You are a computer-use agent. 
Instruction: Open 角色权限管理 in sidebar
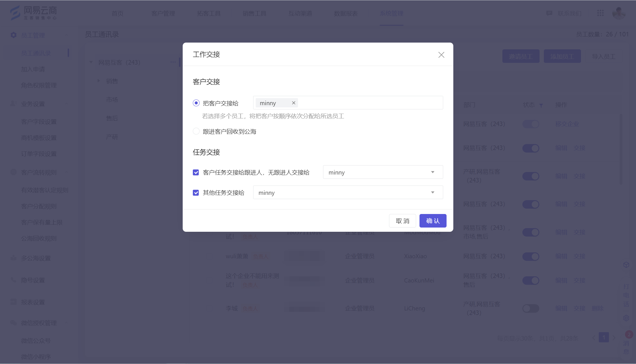tap(39, 85)
